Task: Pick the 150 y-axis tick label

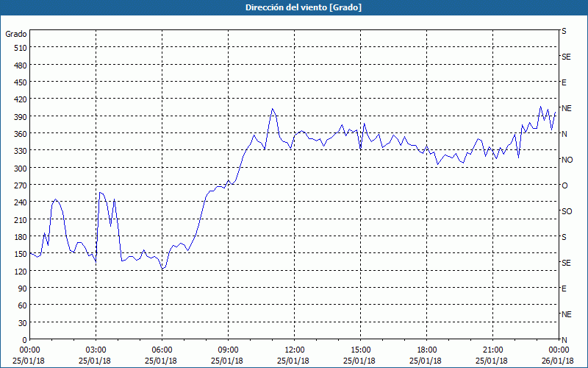Action: pos(21,254)
